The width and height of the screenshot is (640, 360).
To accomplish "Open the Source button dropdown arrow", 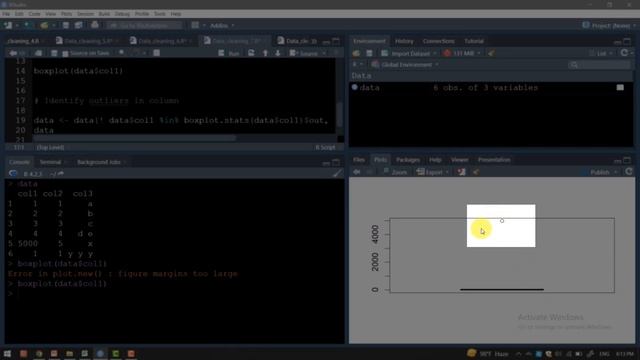I will 324,53.
